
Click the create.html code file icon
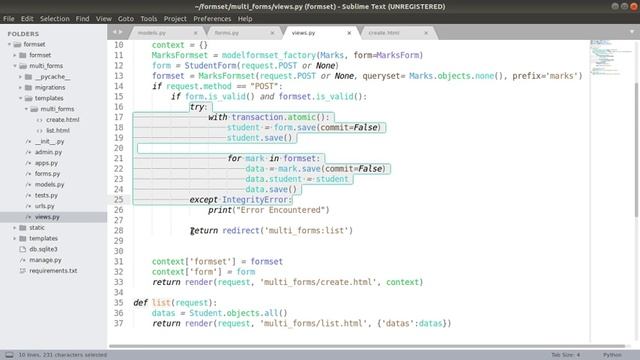40,120
